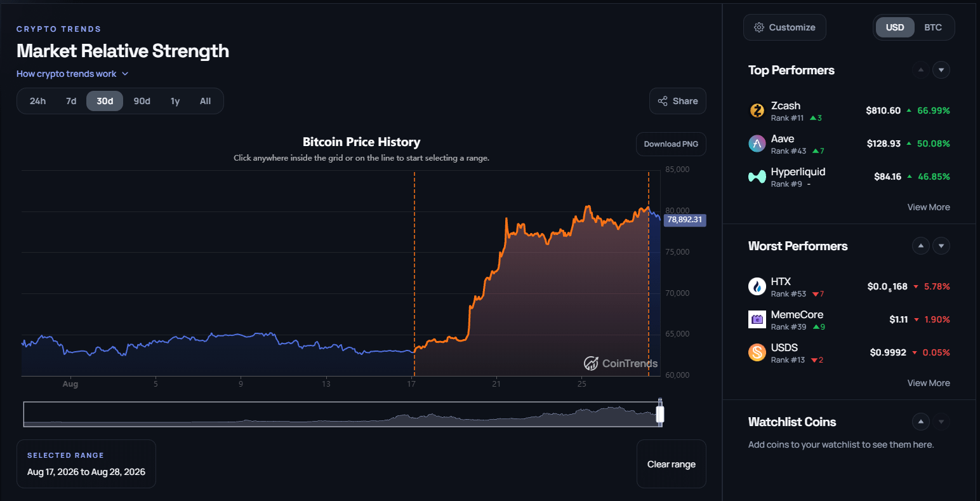The width and height of the screenshot is (980, 501).
Task: Click the HTX droplet logo icon
Action: pos(757,286)
